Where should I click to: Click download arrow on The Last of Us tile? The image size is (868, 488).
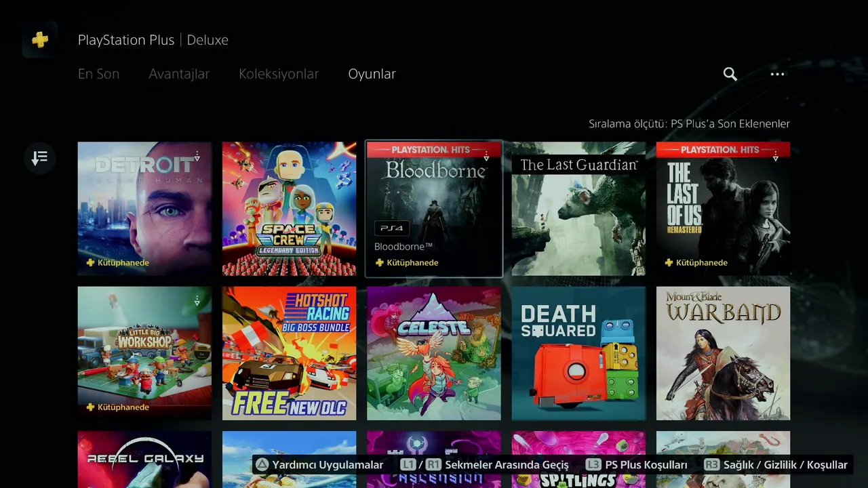tap(776, 157)
